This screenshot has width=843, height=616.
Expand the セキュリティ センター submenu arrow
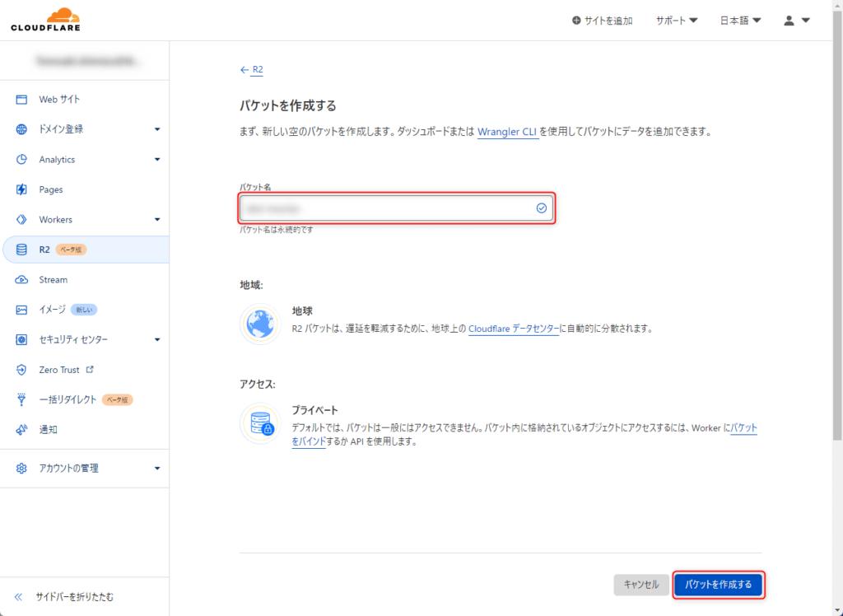157,339
